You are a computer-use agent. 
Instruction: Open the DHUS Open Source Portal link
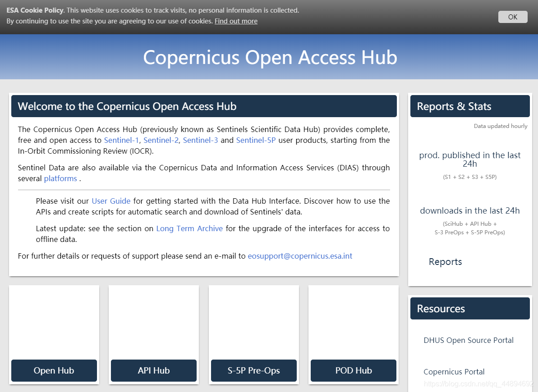tap(469, 340)
